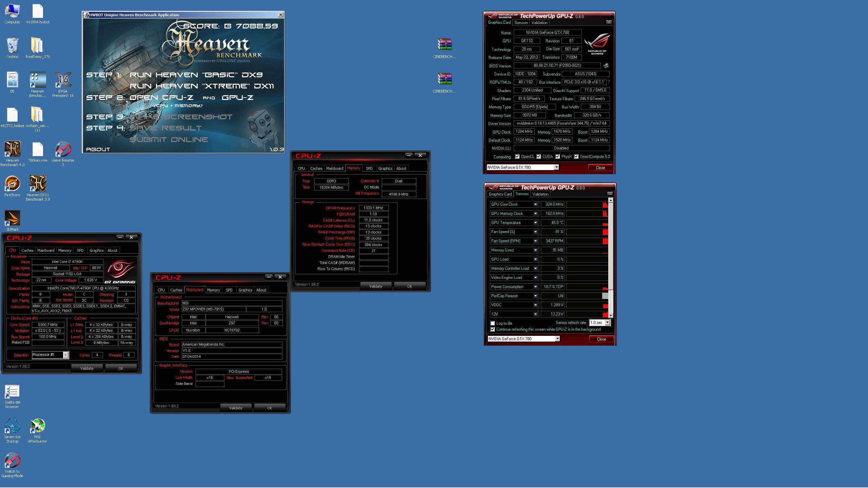
Task: Launch MSI Afterburner icon
Action: click(38, 431)
